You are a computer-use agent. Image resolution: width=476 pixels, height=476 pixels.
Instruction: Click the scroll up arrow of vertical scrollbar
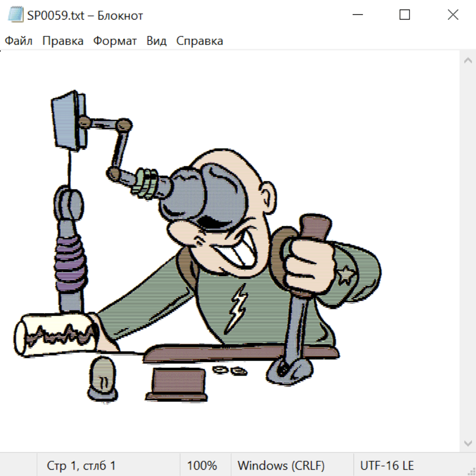pyautogui.click(x=468, y=61)
